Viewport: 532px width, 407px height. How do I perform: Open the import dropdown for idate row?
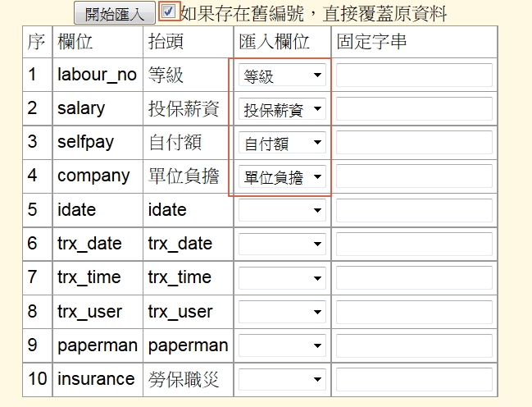point(283,211)
